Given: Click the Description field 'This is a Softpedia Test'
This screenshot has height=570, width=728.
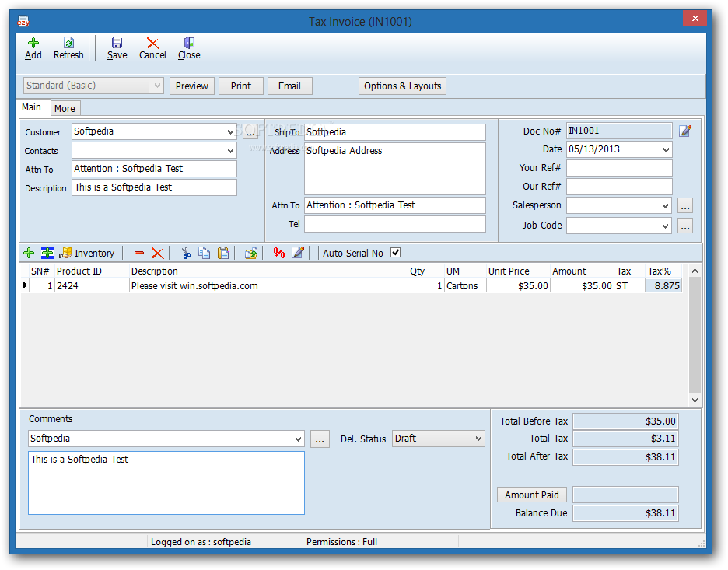Looking at the screenshot, I should click(154, 187).
